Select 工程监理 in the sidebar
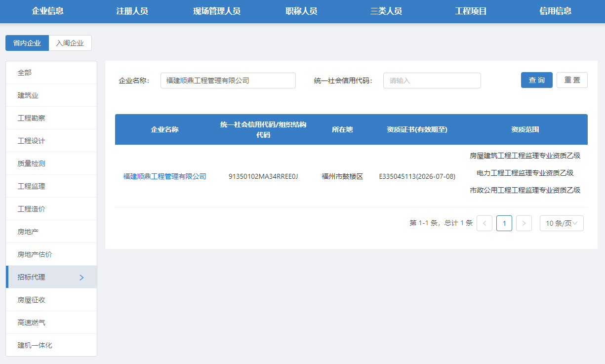Viewport: 605px width, 364px height. coord(32,186)
